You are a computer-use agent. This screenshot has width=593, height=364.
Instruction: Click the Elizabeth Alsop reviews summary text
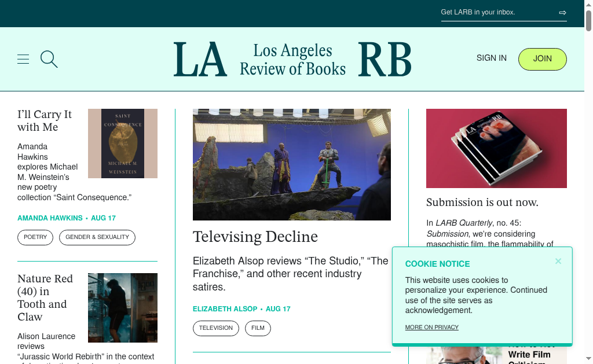[291, 274]
